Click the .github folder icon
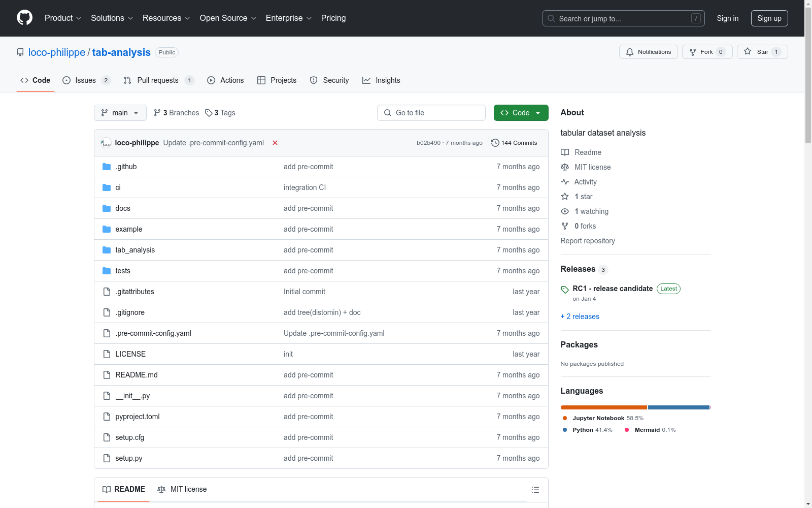The image size is (812, 508). tap(107, 167)
